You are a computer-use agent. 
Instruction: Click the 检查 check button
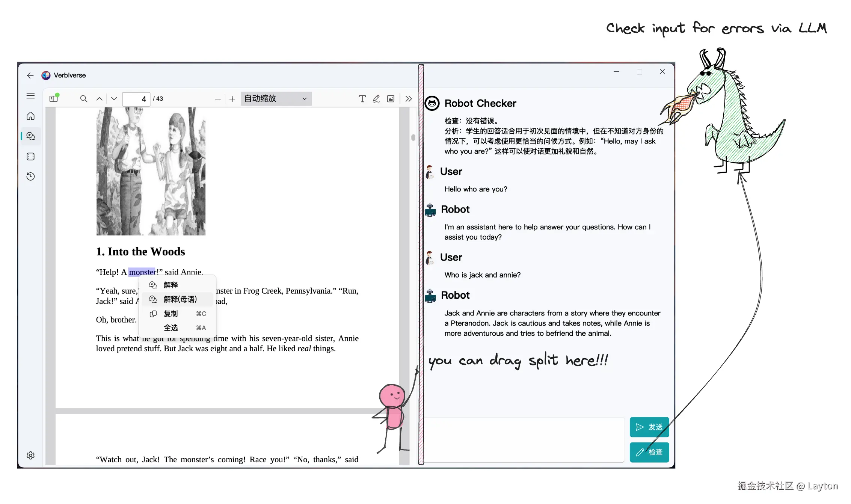pyautogui.click(x=649, y=452)
